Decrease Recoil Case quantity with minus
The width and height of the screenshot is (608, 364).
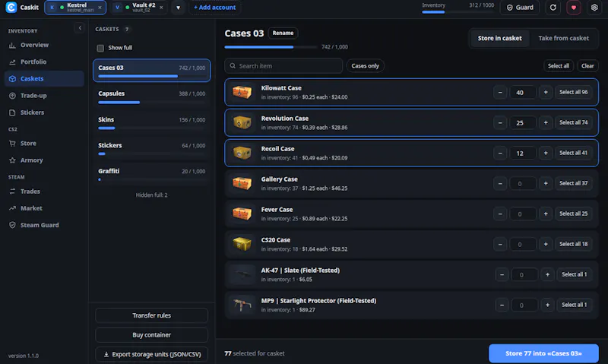pos(500,153)
